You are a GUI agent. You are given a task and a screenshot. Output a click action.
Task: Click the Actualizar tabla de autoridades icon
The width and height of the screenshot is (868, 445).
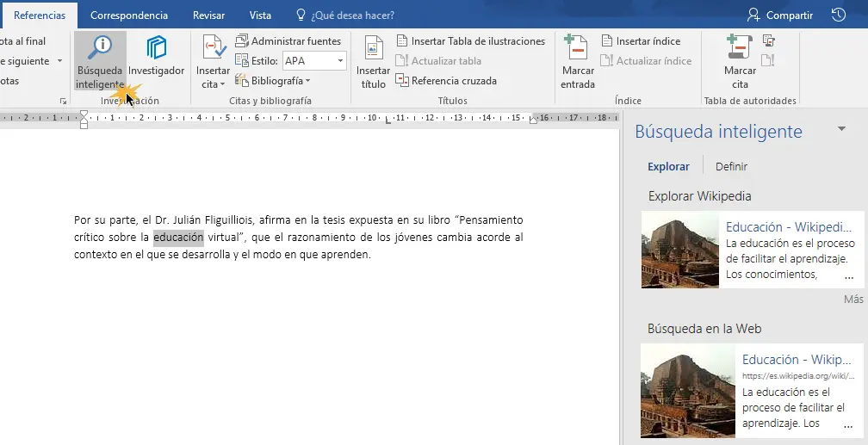(x=768, y=60)
